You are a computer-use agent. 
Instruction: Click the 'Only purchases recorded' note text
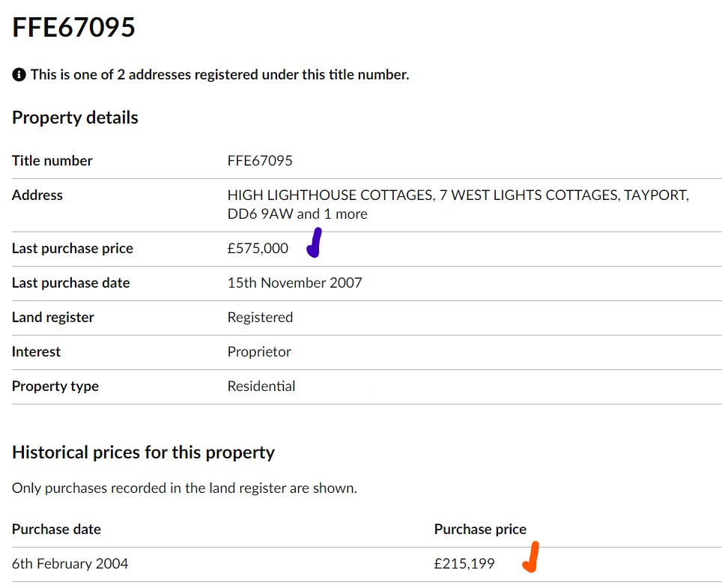(184, 488)
